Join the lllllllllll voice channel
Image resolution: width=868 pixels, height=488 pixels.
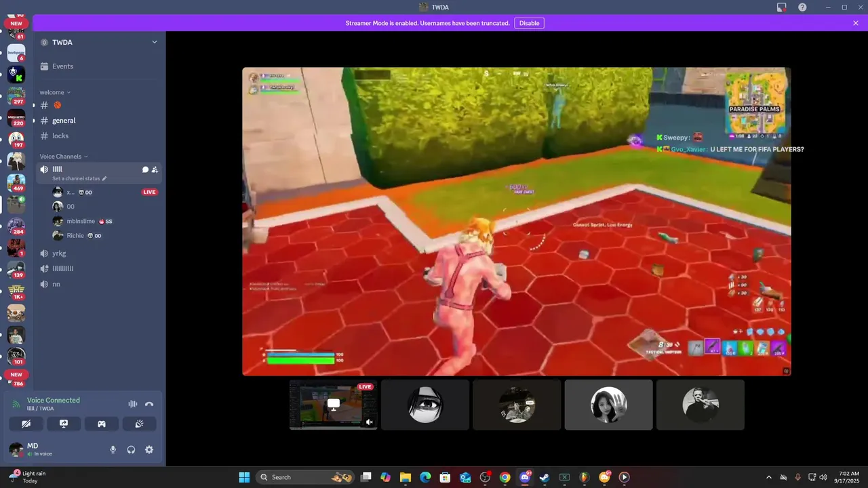(98, 268)
